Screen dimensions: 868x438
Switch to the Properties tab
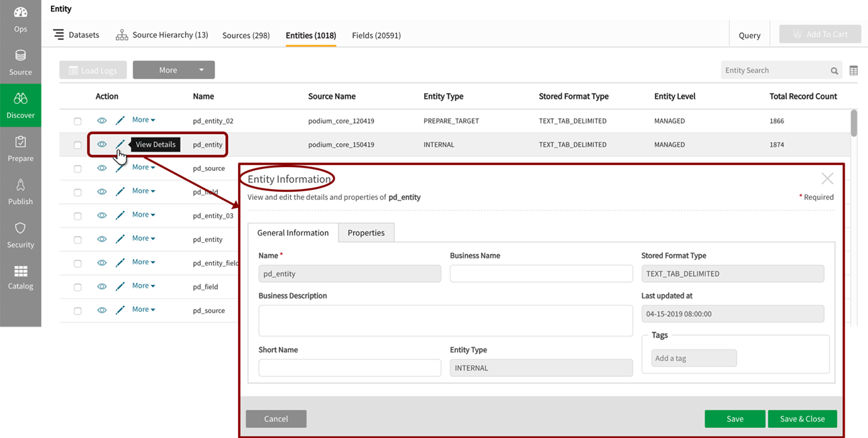click(x=366, y=233)
